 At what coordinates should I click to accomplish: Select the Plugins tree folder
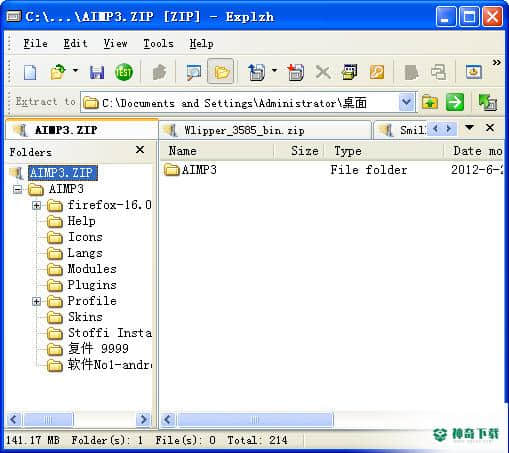coord(92,285)
